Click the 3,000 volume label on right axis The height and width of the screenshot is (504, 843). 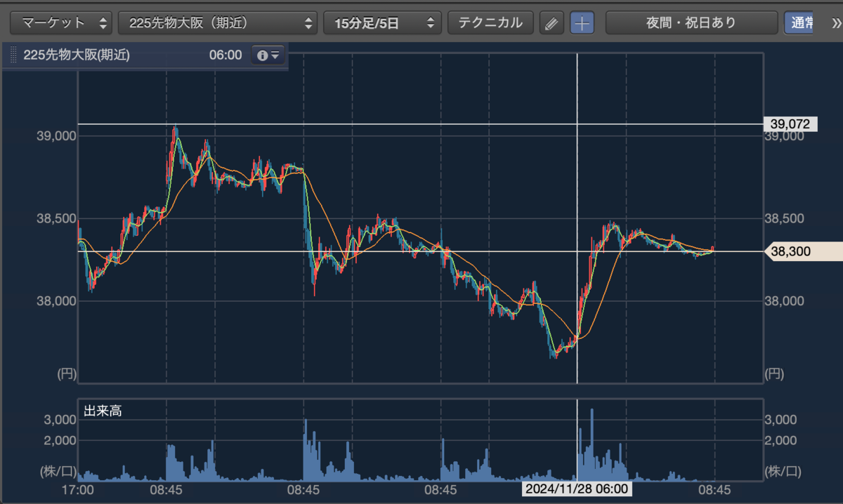(781, 420)
